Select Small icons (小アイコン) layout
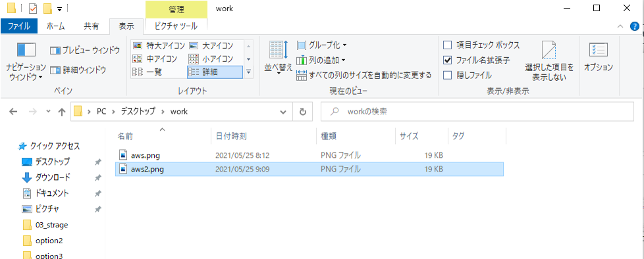Viewport: 644px width, 259px height. [x=211, y=59]
